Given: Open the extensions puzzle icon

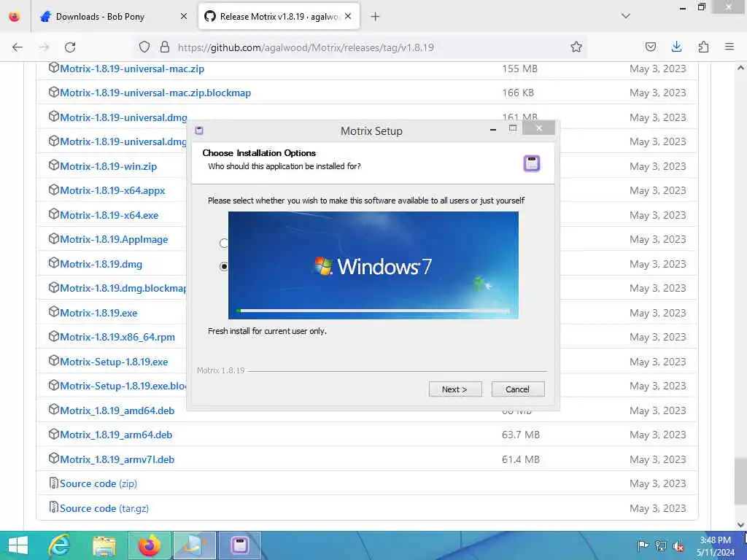Looking at the screenshot, I should point(703,47).
